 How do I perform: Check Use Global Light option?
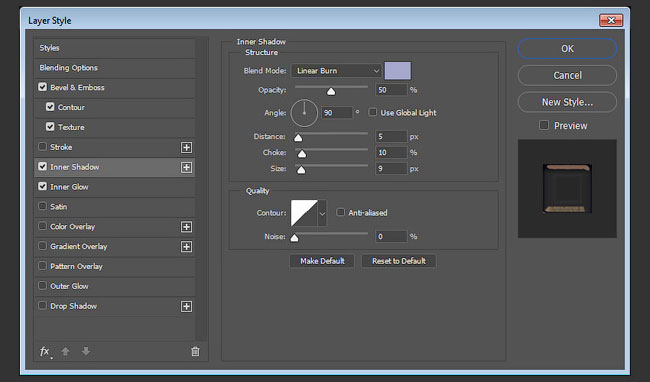(x=373, y=112)
